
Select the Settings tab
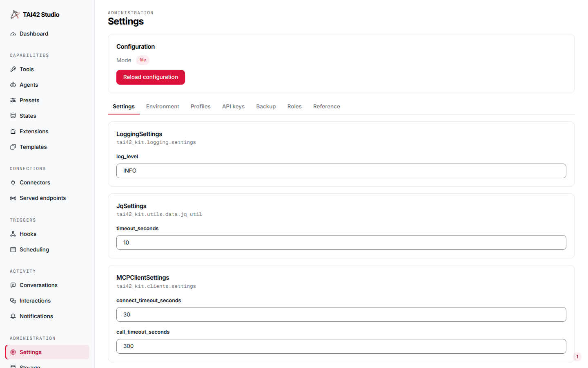point(124,107)
